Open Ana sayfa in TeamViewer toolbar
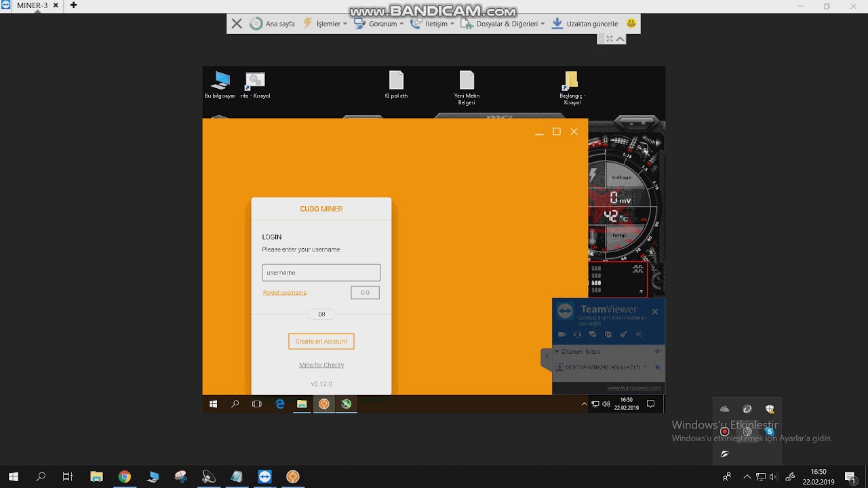Screen dimensions: 868x488 273,24
